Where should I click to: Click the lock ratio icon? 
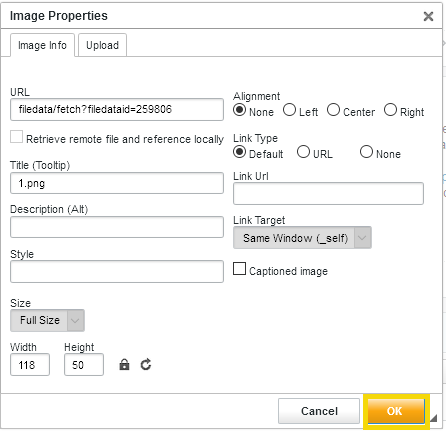[x=124, y=365]
